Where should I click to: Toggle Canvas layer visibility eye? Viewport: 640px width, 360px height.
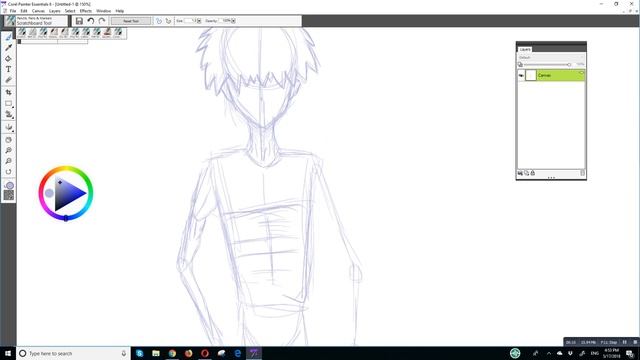point(521,76)
